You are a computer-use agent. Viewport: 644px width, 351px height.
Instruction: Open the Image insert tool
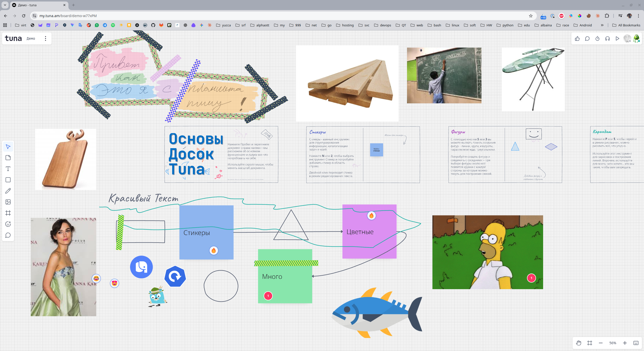tap(8, 202)
